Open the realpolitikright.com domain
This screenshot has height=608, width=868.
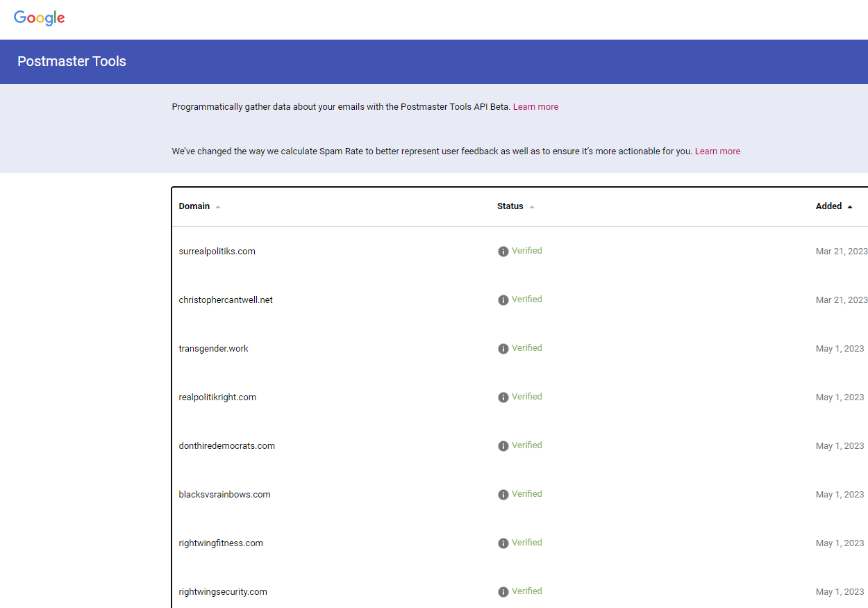click(217, 397)
